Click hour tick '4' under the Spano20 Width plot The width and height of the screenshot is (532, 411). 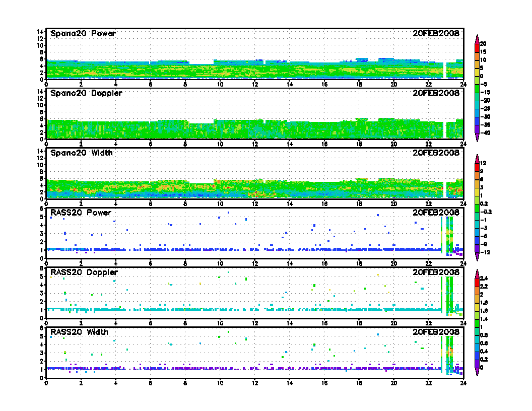(116, 204)
